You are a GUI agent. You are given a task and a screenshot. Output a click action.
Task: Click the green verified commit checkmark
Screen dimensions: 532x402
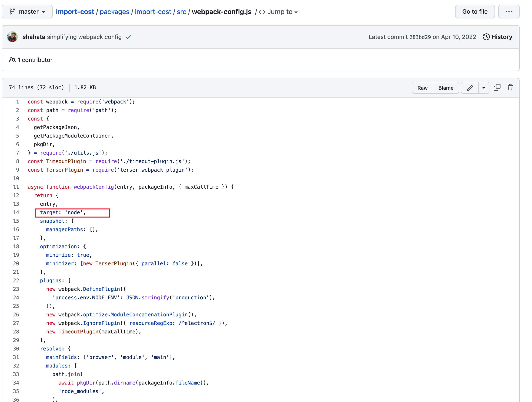tap(129, 37)
